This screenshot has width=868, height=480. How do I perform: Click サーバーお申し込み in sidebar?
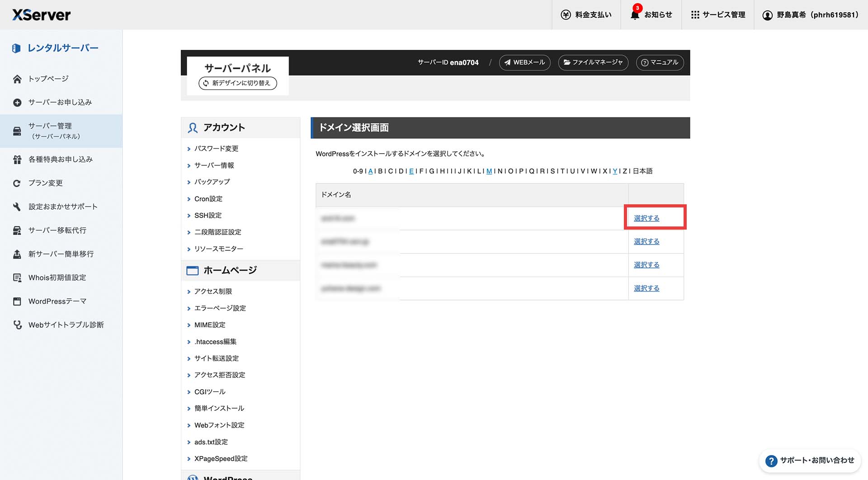click(60, 103)
